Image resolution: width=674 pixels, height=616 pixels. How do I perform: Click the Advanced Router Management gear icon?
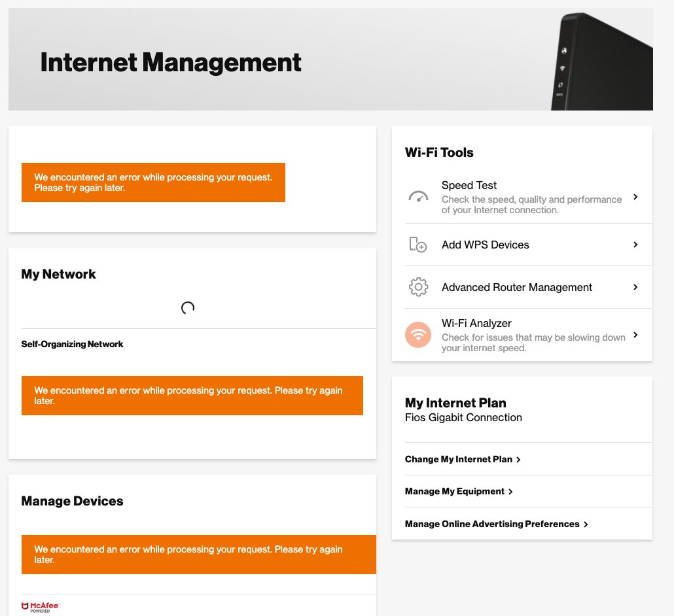point(418,287)
